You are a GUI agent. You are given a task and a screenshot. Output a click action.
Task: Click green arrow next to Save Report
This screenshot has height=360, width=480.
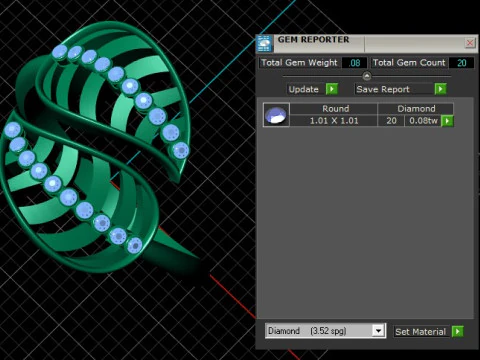click(x=440, y=89)
